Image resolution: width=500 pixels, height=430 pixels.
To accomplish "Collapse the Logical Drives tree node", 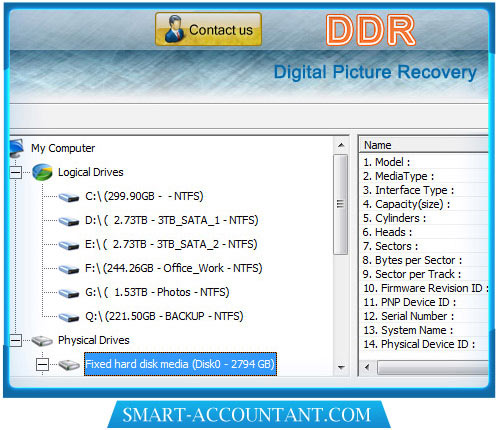I will coord(15,173).
